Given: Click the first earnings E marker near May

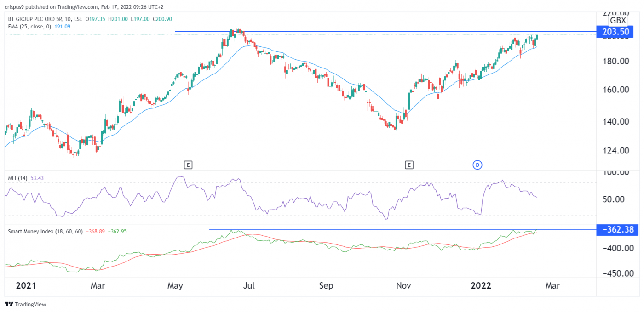Looking at the screenshot, I should pos(187,165).
